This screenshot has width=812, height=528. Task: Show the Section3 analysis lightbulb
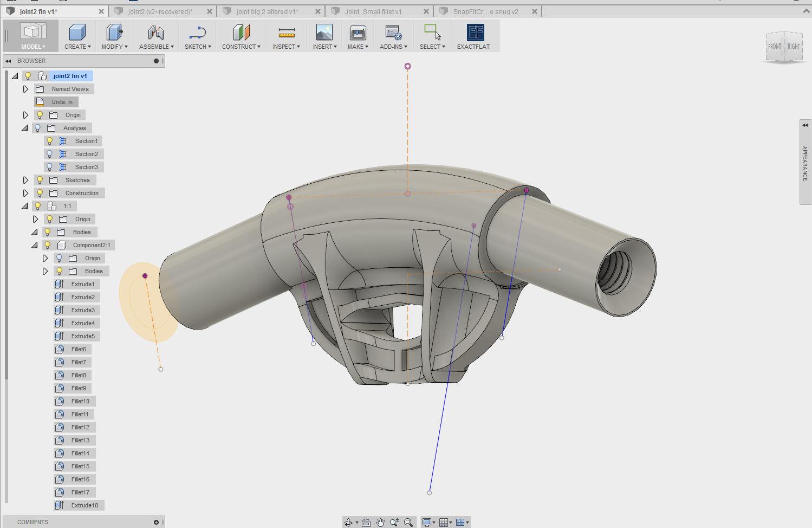(x=50, y=167)
